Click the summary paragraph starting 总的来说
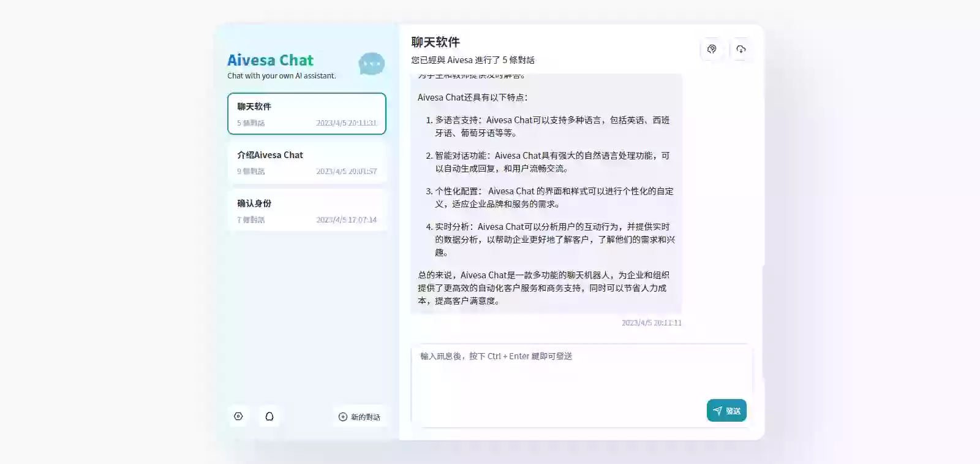980x464 pixels. click(543, 288)
